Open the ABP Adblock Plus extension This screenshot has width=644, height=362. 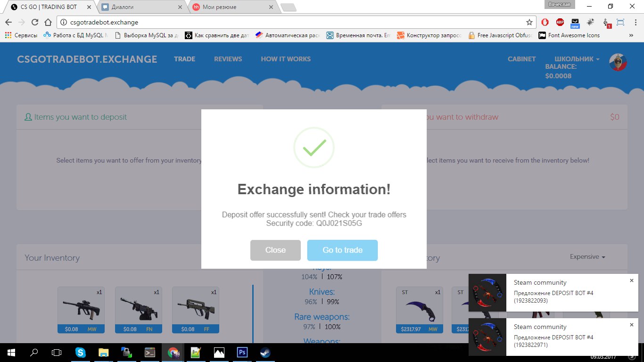click(x=560, y=22)
